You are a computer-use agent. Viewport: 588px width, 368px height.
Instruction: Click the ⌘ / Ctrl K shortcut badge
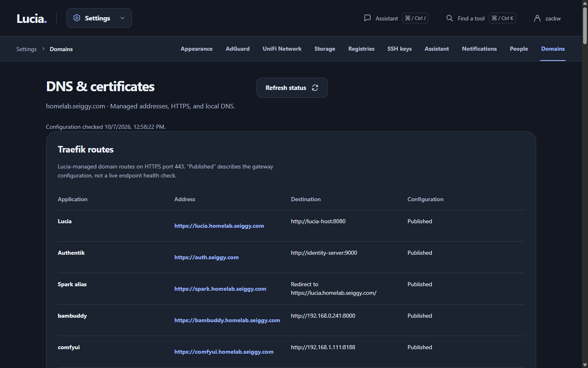(x=502, y=18)
